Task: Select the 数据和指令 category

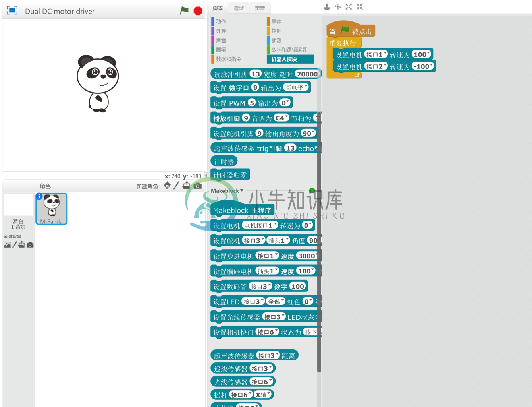Action: [228, 59]
